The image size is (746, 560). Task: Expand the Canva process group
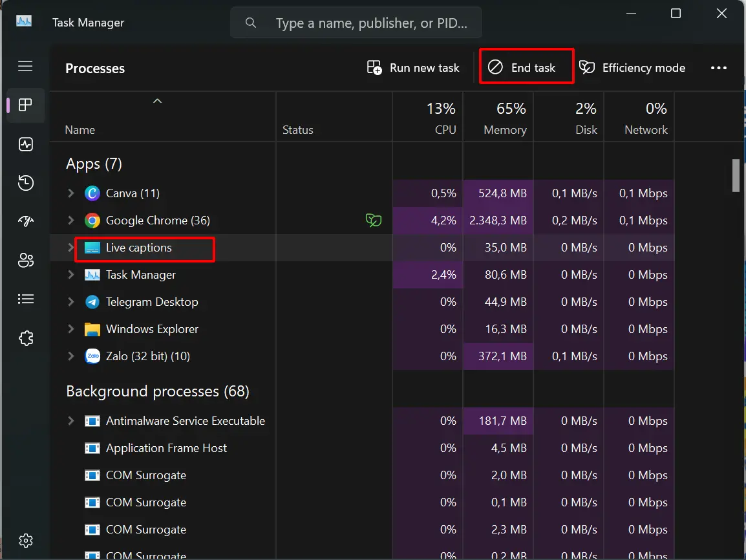tap(71, 193)
